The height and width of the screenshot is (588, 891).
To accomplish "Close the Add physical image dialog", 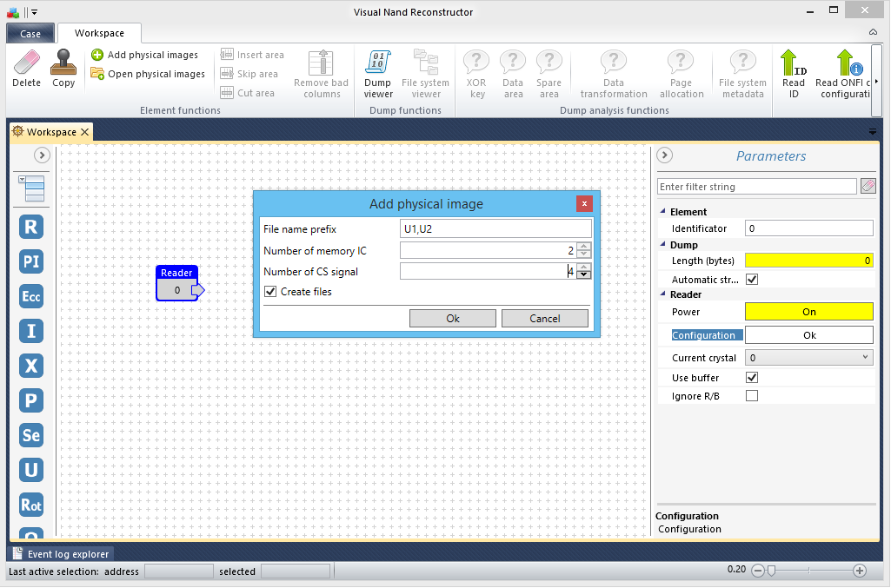I will [584, 204].
